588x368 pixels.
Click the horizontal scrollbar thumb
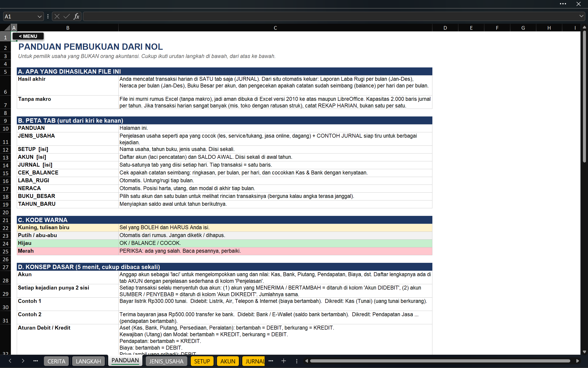pos(440,361)
